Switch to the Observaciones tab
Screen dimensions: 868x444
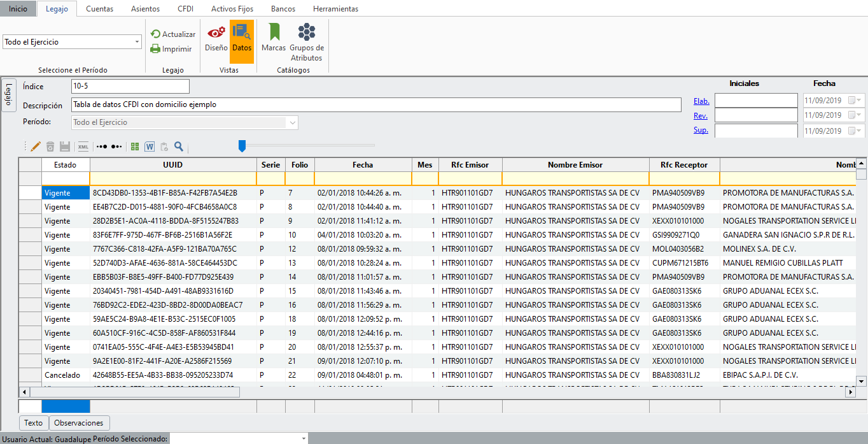(x=79, y=423)
